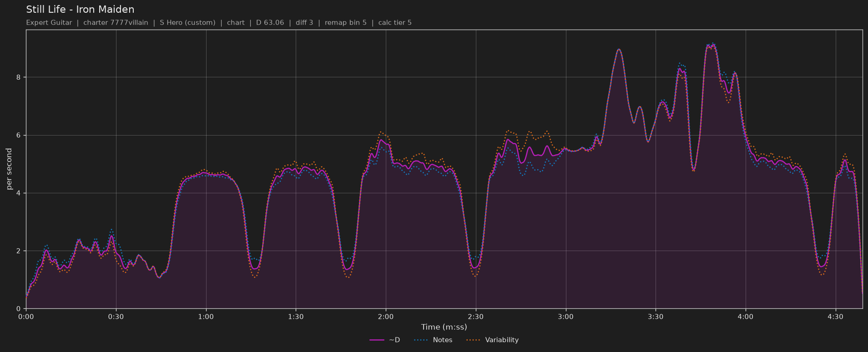868x352 pixels.
Task: Click the "Variability" legend label
Action: click(502, 340)
